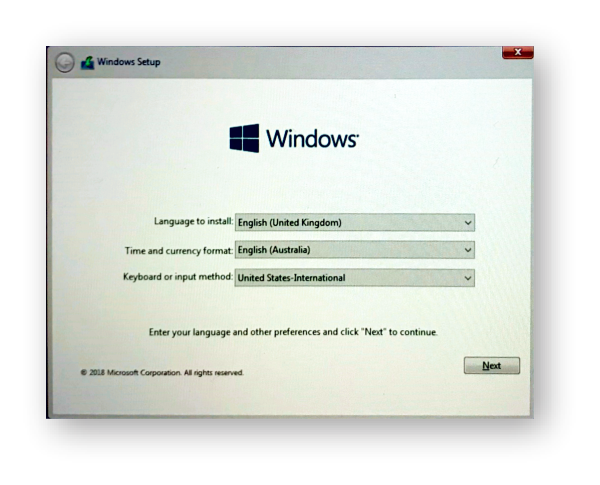Viewport: 600px width, 485px height.
Task: Click the Windows Setup title text
Action: [129, 62]
